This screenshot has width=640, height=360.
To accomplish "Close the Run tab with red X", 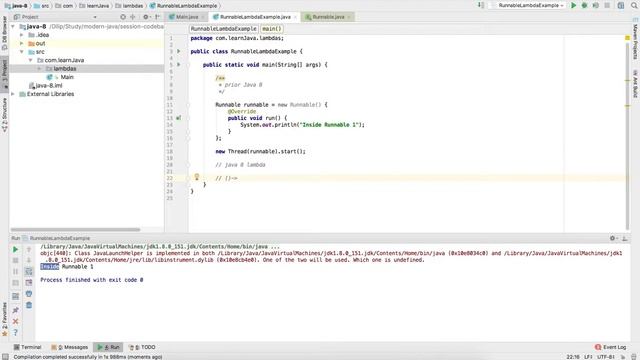I will pos(16,322).
